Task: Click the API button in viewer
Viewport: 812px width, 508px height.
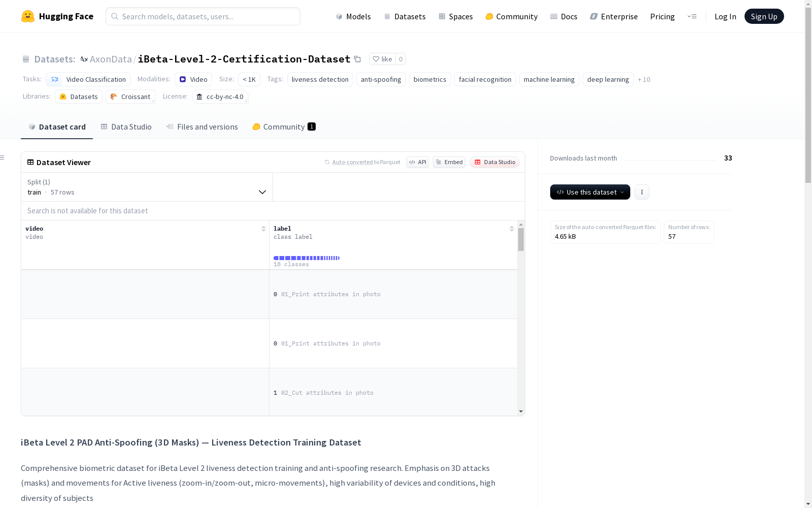Action: (418, 162)
